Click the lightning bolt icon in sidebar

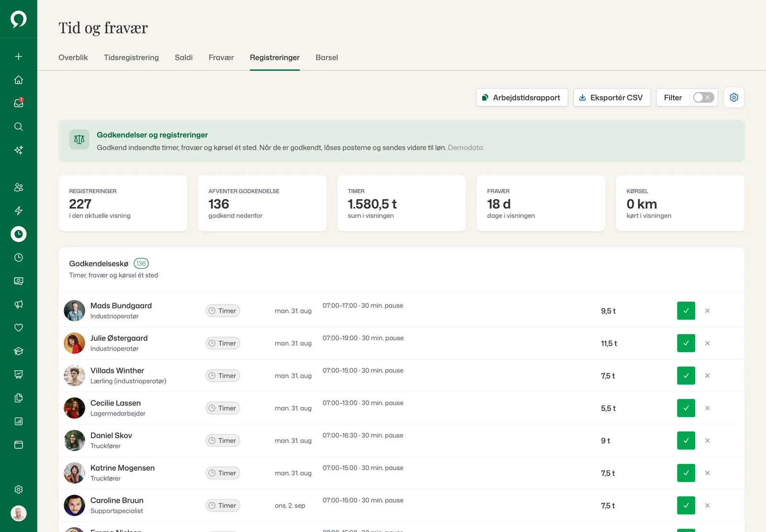[x=19, y=211]
